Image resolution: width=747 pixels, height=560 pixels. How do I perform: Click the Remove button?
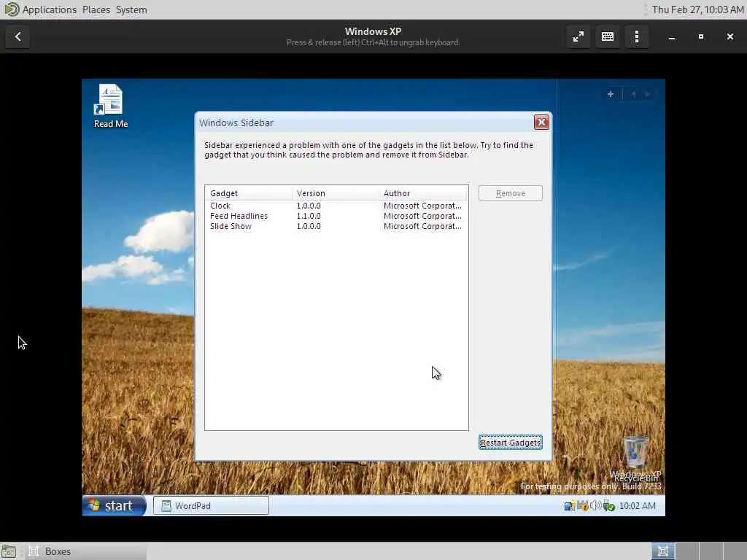coord(510,193)
